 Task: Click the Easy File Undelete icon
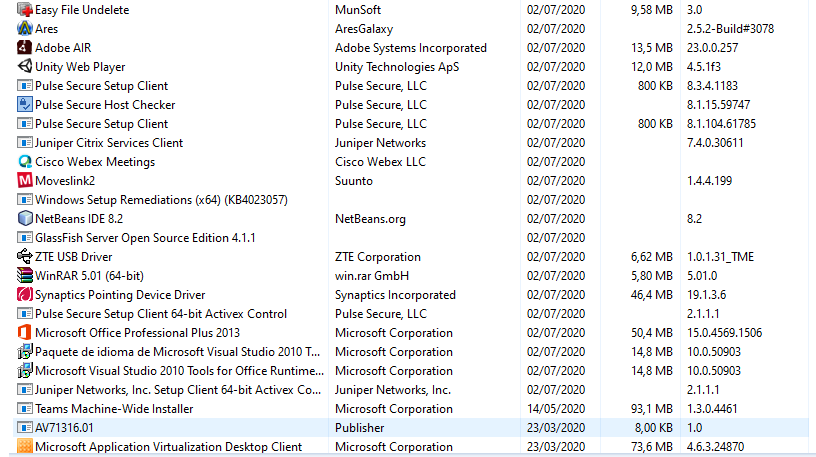[x=24, y=9]
